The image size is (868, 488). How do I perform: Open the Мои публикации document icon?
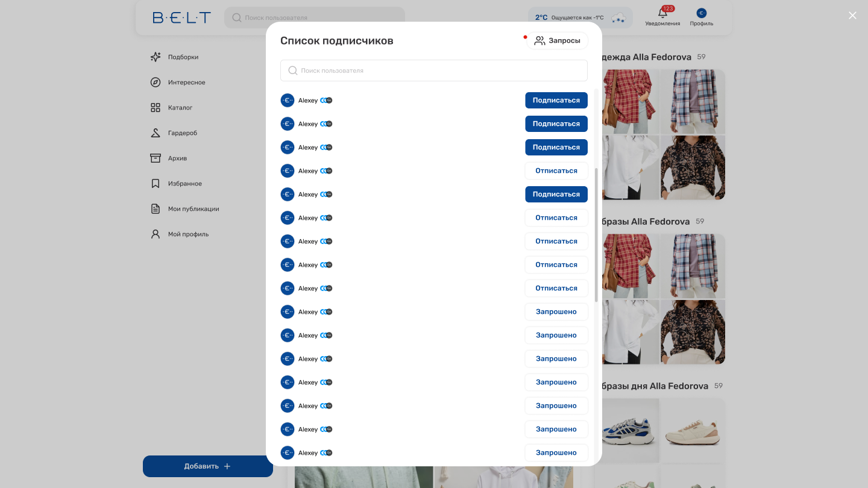pyautogui.click(x=156, y=209)
